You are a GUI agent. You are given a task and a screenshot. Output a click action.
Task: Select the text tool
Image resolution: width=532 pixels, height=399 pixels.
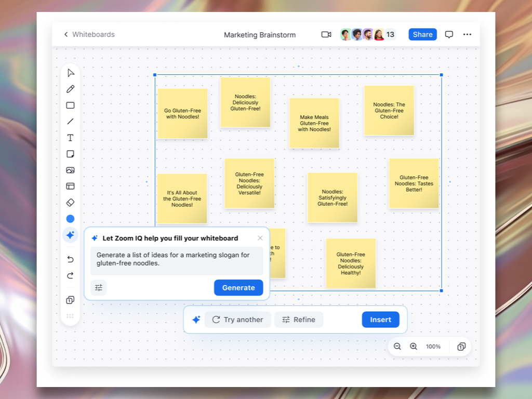pyautogui.click(x=70, y=138)
